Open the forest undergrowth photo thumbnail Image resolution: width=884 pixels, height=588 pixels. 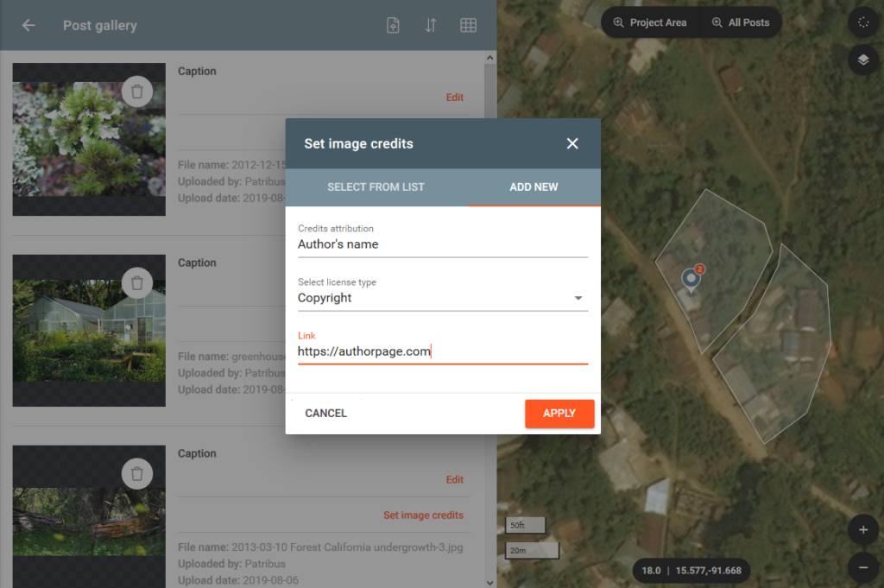pos(89,517)
